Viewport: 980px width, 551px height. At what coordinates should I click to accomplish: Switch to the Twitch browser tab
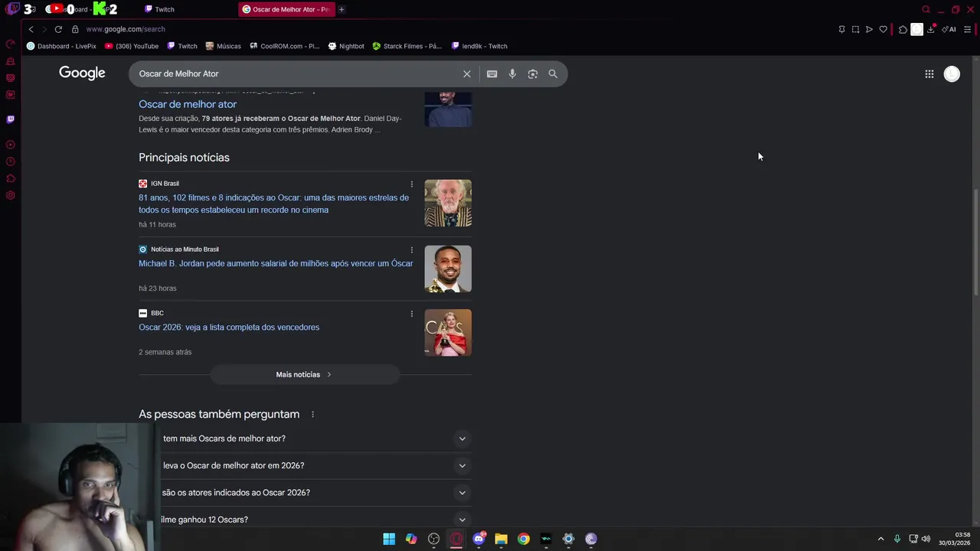[160, 9]
